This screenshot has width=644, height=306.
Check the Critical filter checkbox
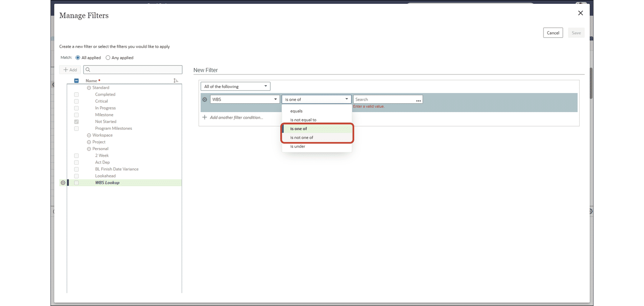point(76,101)
